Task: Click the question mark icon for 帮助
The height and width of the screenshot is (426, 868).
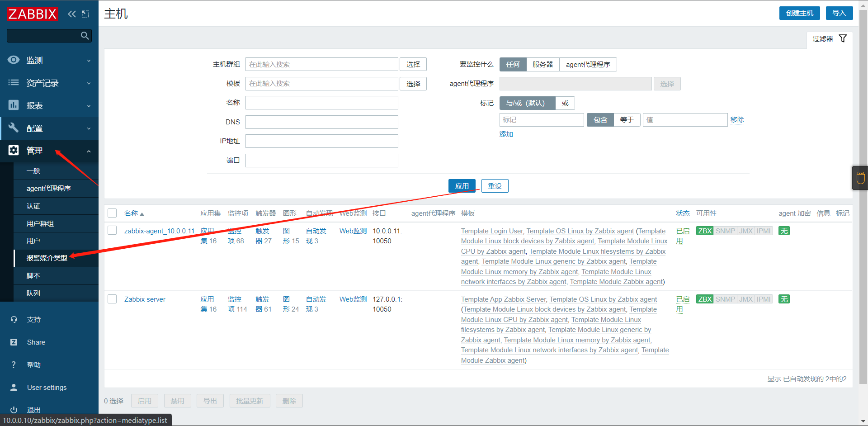Action: [x=14, y=364]
